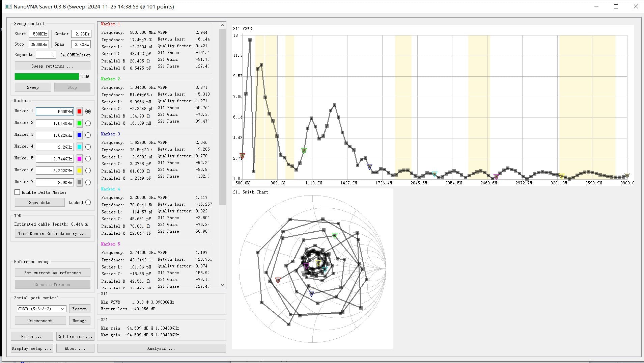Select the Marker 1 radio button
The image size is (644, 363).
tap(88, 111)
